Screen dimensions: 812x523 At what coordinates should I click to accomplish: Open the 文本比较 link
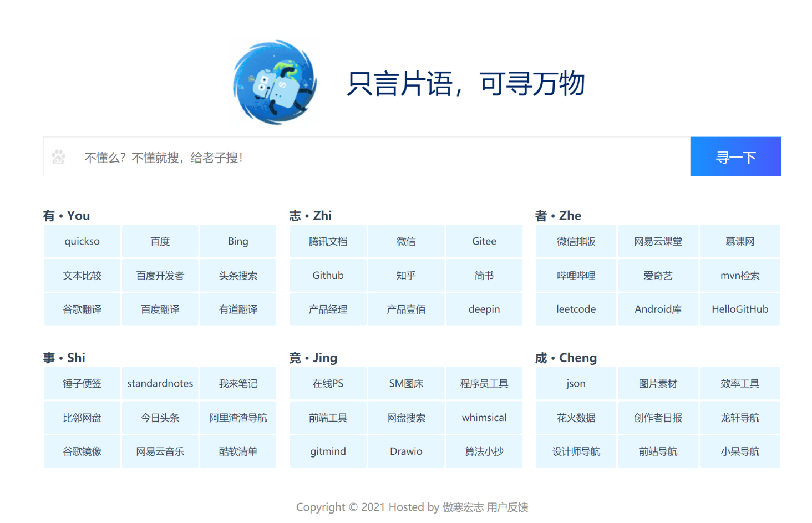(x=82, y=276)
